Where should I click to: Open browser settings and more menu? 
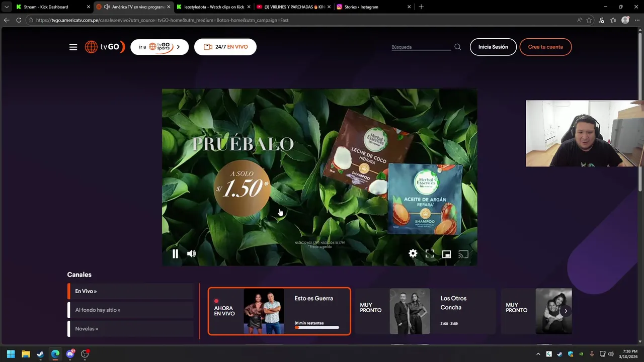click(x=637, y=20)
